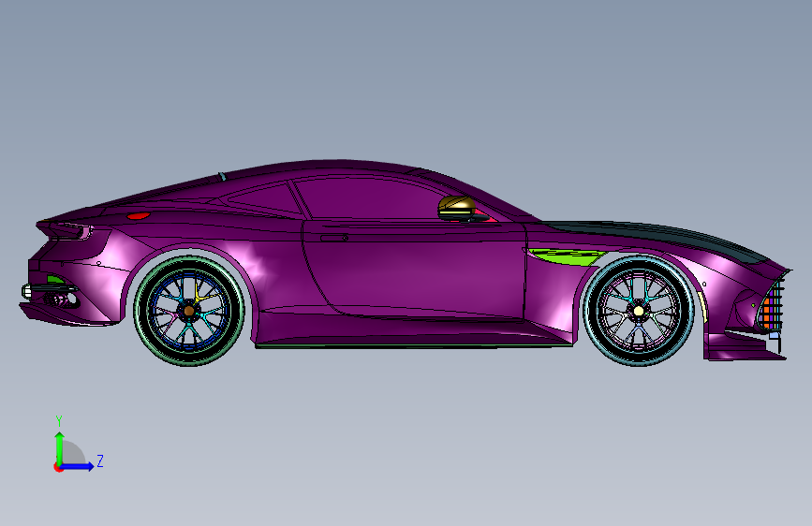
Task: Select the rear quarter window
Action: point(266,199)
